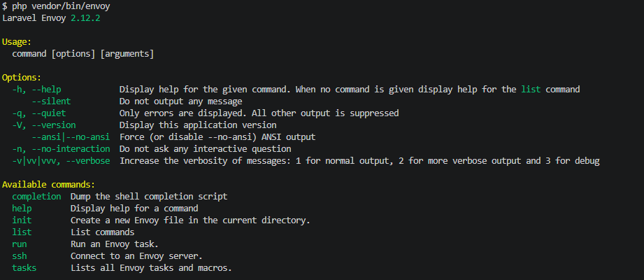The image size is (644, 280).
Task: Click the completion command name
Action: pos(36,197)
